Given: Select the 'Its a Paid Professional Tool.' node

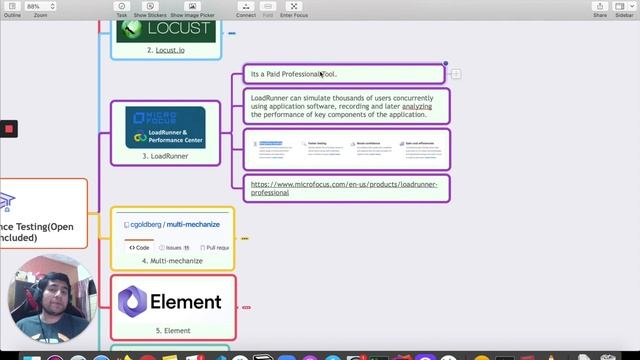Looking at the screenshot, I should [x=344, y=74].
